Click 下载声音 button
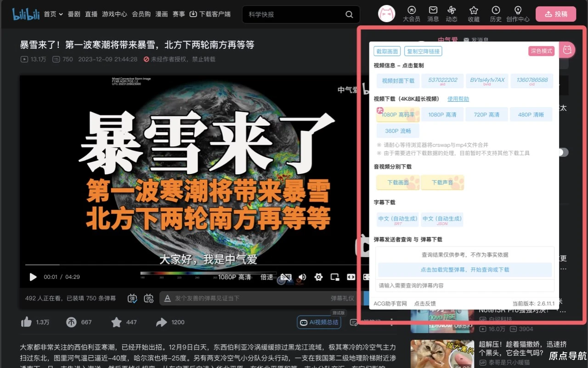Image resolution: width=588 pixels, height=368 pixels. click(x=442, y=183)
